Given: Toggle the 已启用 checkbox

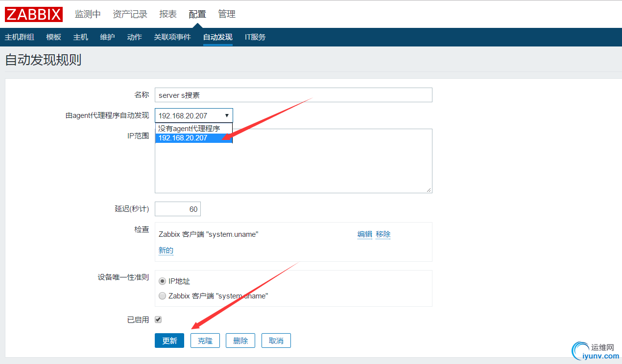Looking at the screenshot, I should point(158,319).
